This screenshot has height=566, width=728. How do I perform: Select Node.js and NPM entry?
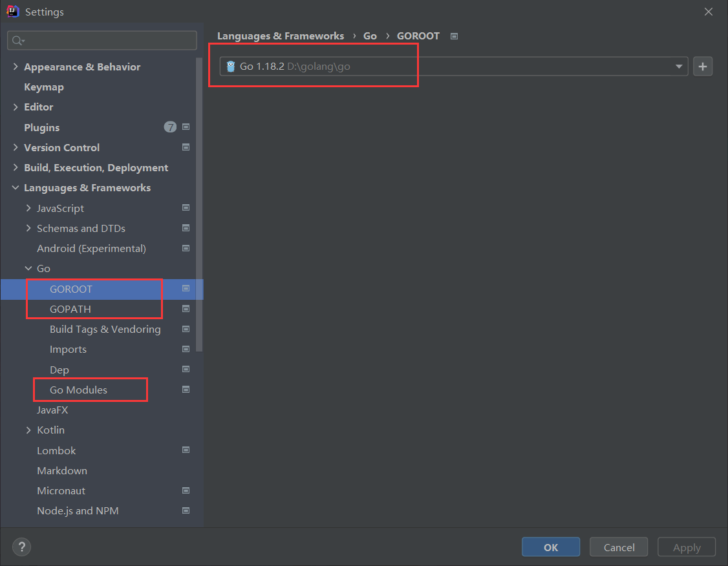78,511
